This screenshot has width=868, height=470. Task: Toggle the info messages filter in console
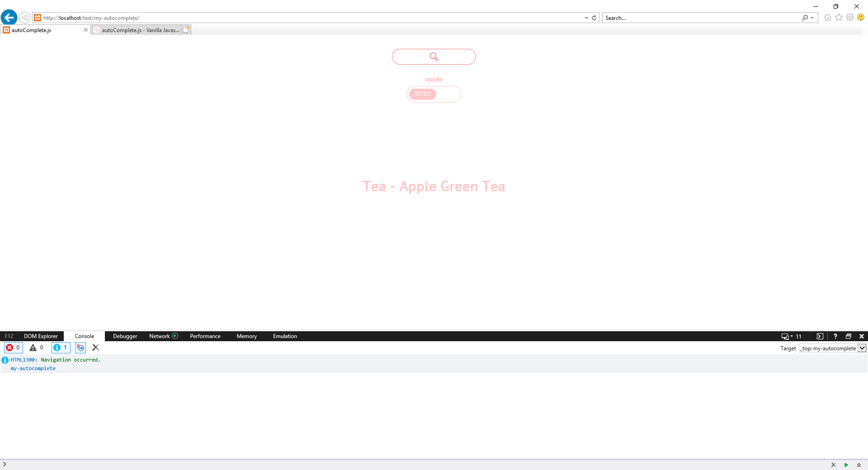(60, 348)
